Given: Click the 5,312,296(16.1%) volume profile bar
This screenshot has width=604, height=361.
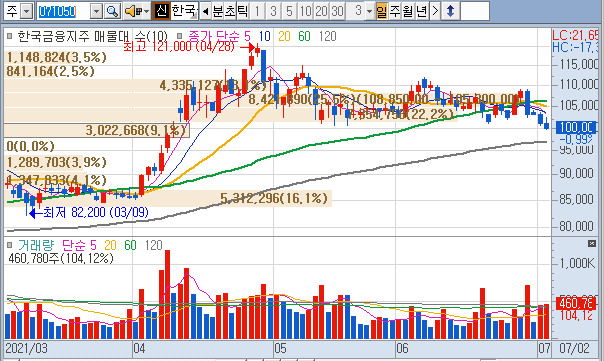Looking at the screenshot, I should click(x=168, y=198).
